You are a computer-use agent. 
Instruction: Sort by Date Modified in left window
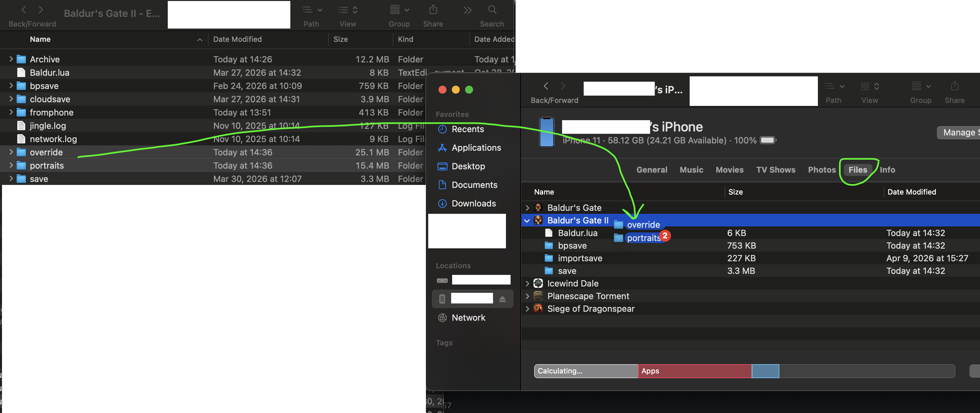(x=238, y=39)
